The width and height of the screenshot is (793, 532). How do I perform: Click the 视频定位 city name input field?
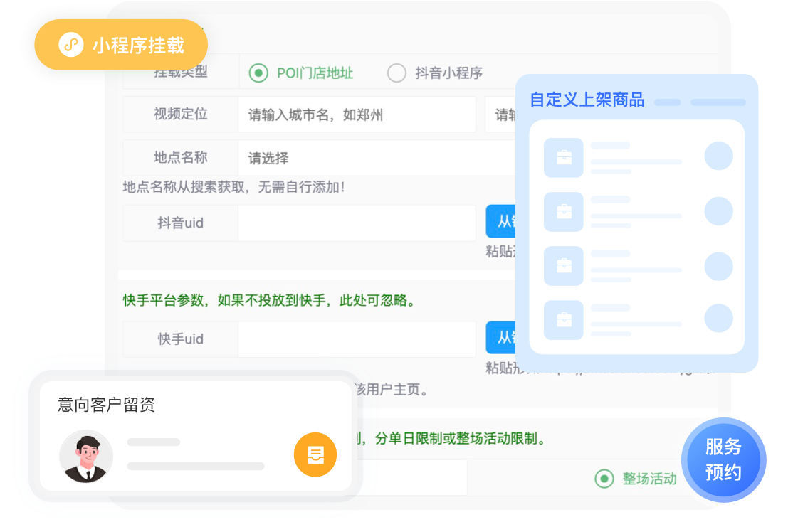coord(357,115)
